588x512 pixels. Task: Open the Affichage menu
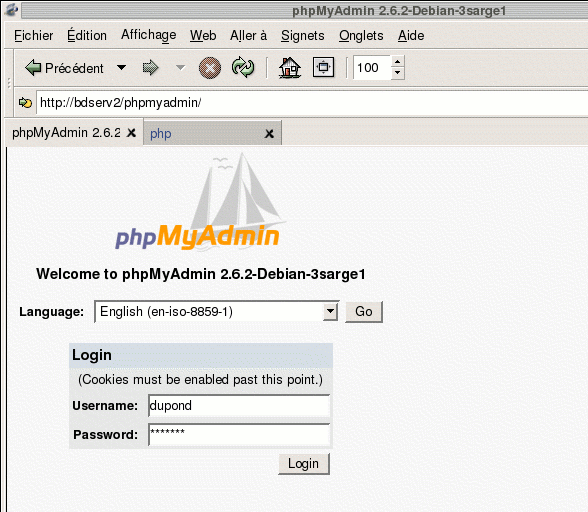click(x=148, y=35)
